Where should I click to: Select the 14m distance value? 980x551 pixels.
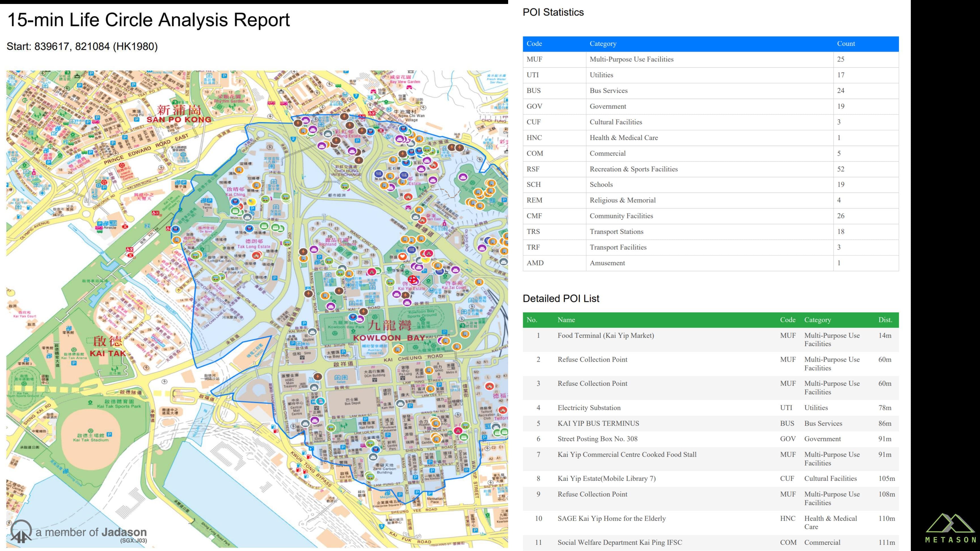click(x=885, y=335)
